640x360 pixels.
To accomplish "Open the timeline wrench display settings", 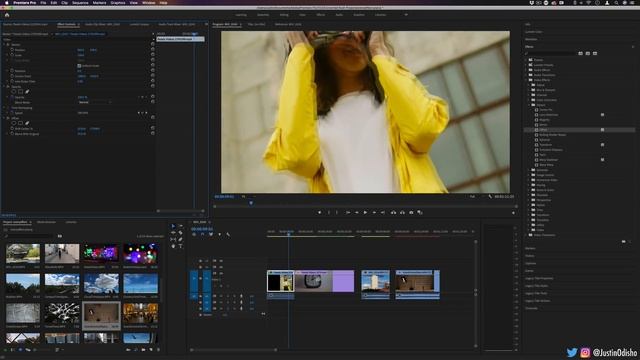I will (x=228, y=235).
